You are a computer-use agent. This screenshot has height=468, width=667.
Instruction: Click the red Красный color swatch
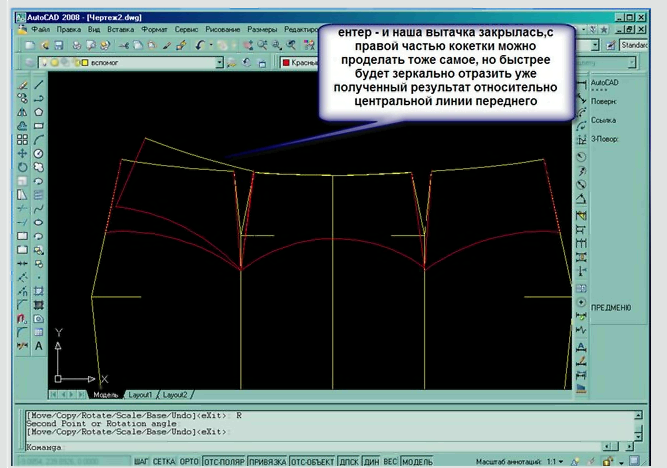point(286,63)
